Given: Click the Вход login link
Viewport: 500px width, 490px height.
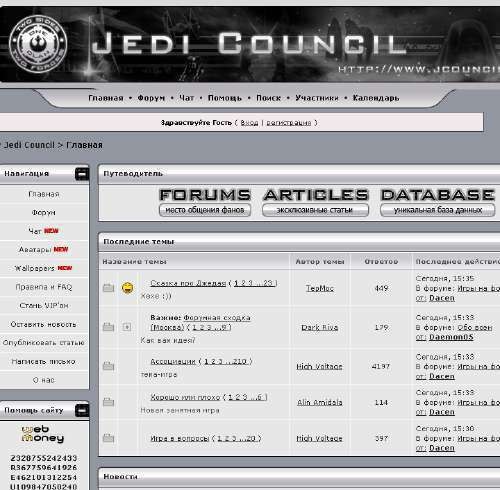Looking at the screenshot, I should [x=249, y=123].
